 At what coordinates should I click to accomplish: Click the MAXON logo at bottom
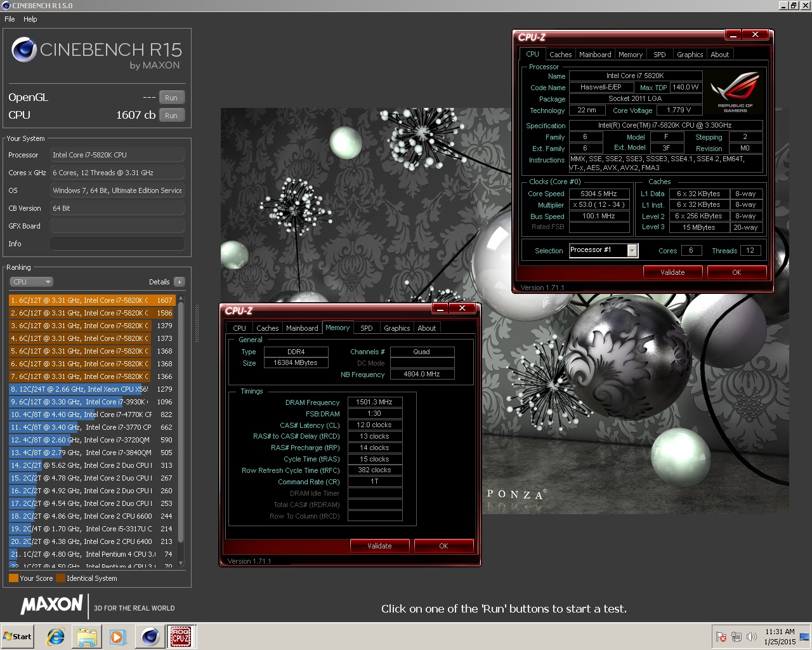[52, 605]
